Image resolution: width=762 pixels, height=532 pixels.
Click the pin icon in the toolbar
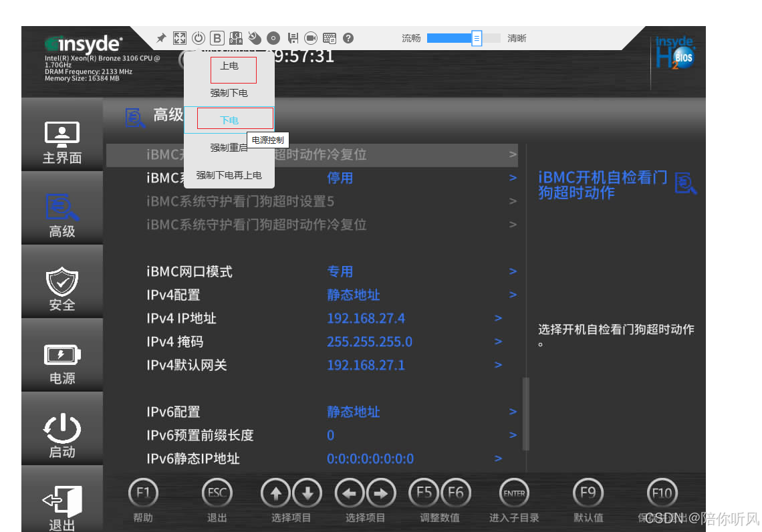click(x=161, y=38)
